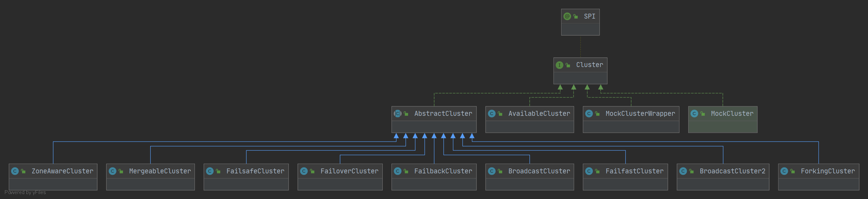Select the highlighted MockCluster label
The width and height of the screenshot is (868, 199).
[x=732, y=113]
